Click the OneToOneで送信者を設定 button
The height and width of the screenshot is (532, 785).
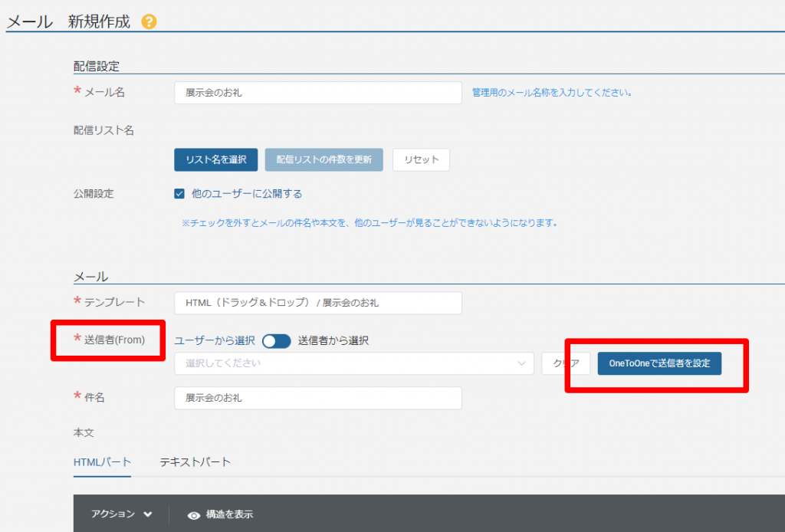click(658, 363)
